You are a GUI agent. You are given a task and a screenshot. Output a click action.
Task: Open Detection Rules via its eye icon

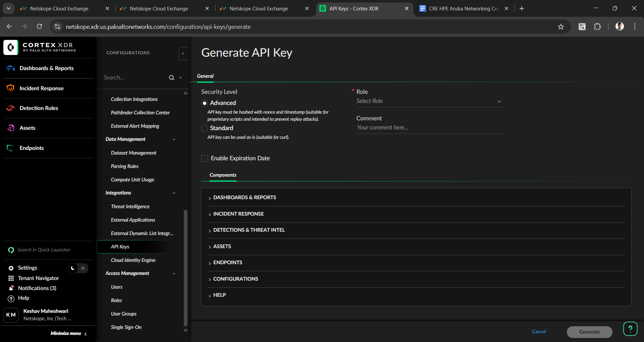pos(10,108)
